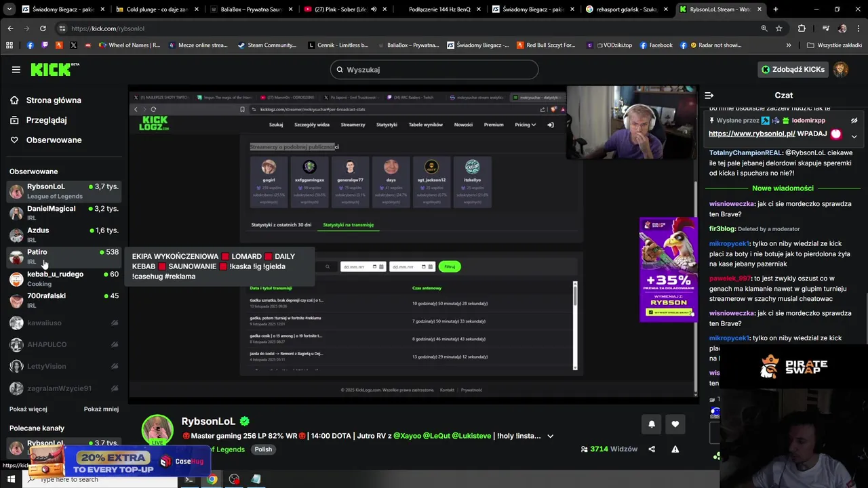The width and height of the screenshot is (868, 488).
Task: Select Patiro followed channel
Action: click(64, 257)
